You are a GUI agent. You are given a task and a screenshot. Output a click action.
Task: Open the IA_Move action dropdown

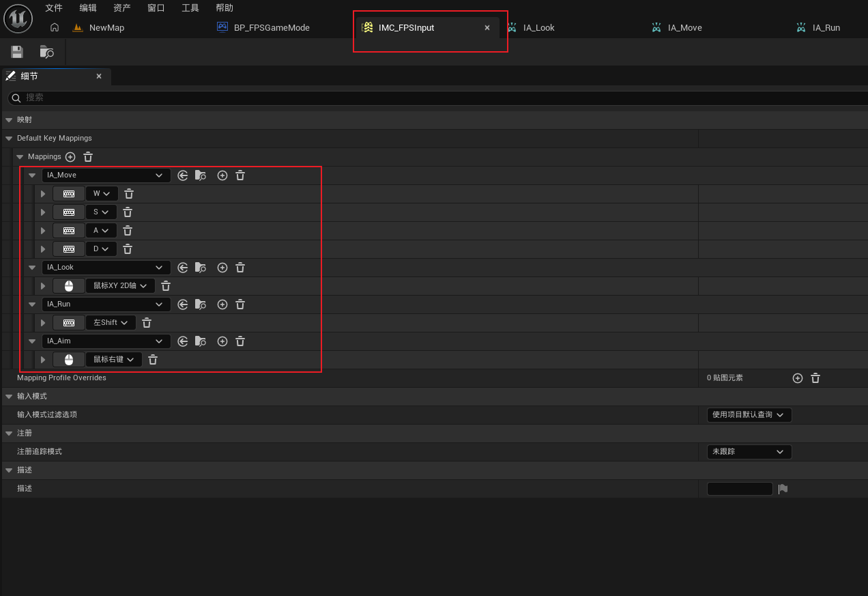[106, 175]
